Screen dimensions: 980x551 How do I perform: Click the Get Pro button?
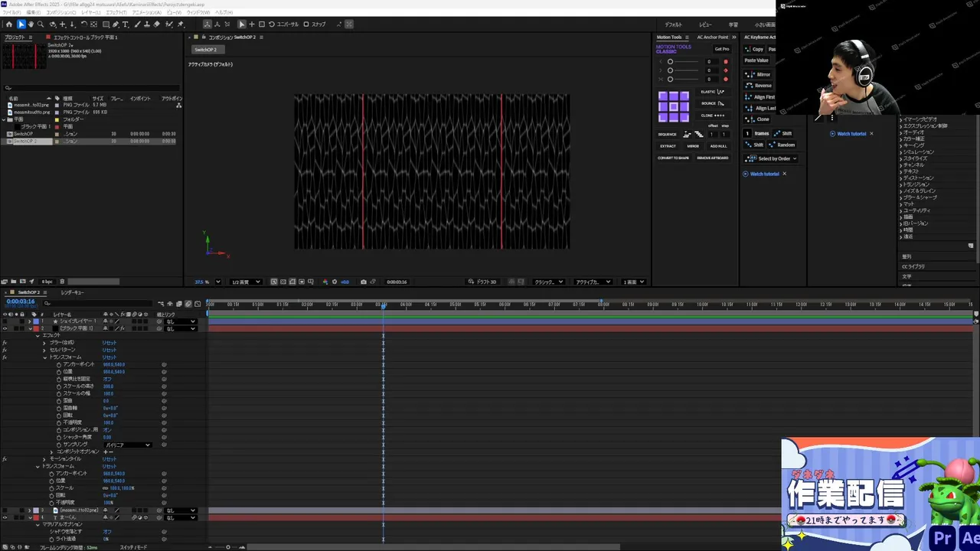click(722, 49)
